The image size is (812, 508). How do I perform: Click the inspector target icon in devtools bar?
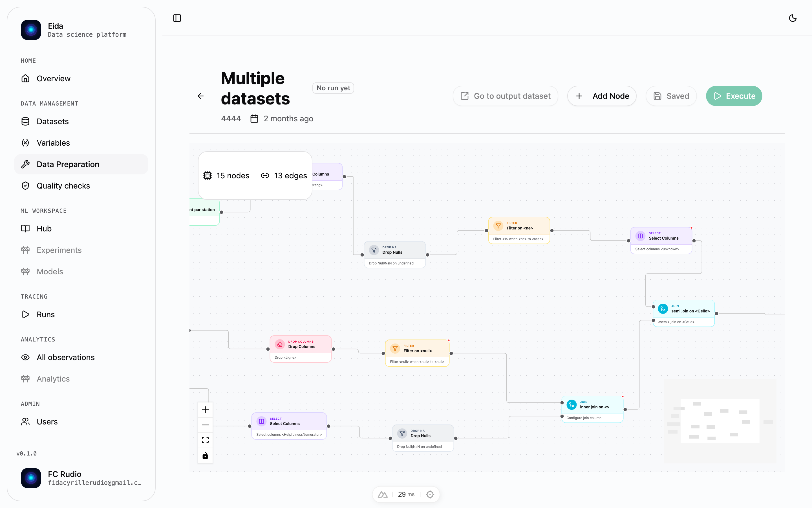click(x=430, y=494)
